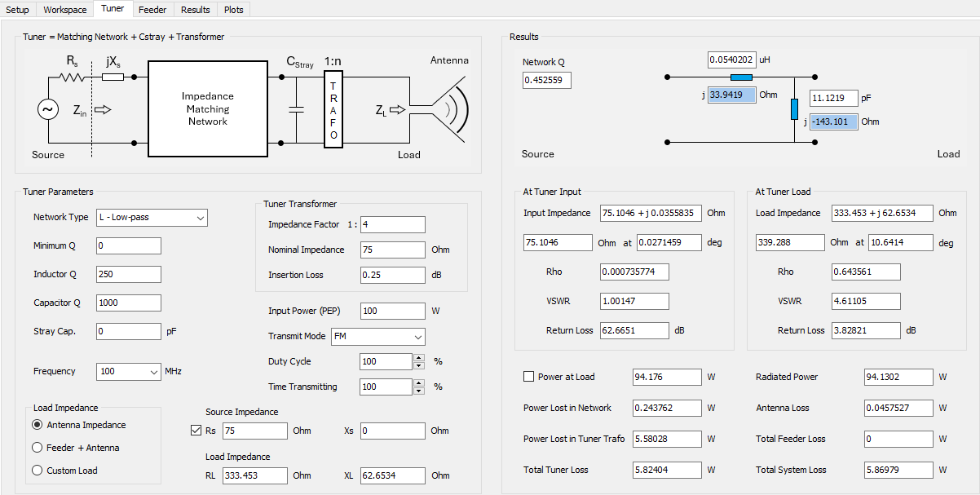
Task: Click the load impedance magnitude 339.288
Action: pyautogui.click(x=790, y=243)
